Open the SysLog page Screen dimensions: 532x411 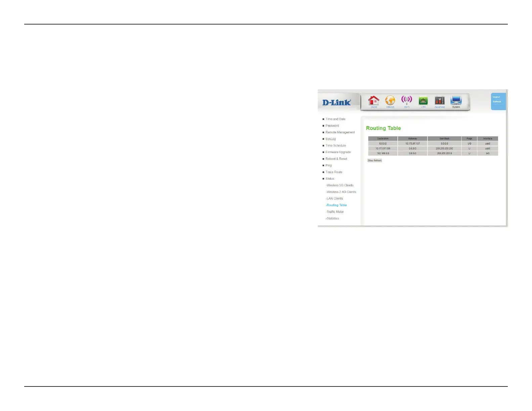tap(330, 139)
